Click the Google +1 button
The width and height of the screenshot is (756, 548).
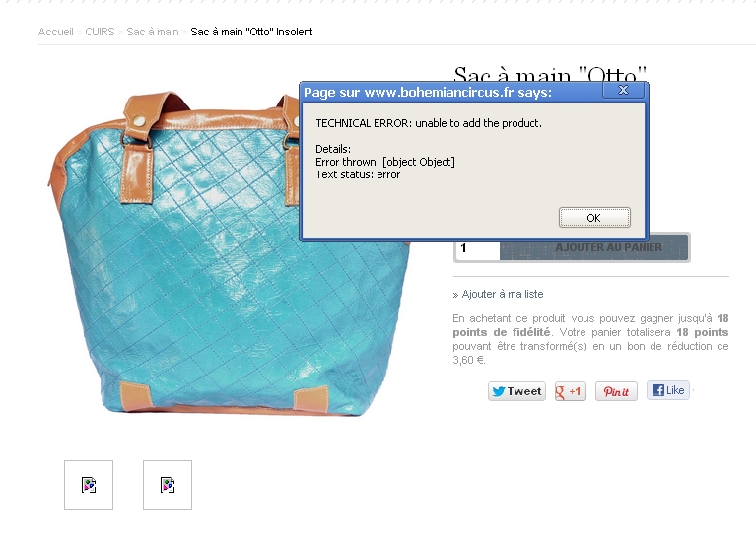tap(570, 391)
